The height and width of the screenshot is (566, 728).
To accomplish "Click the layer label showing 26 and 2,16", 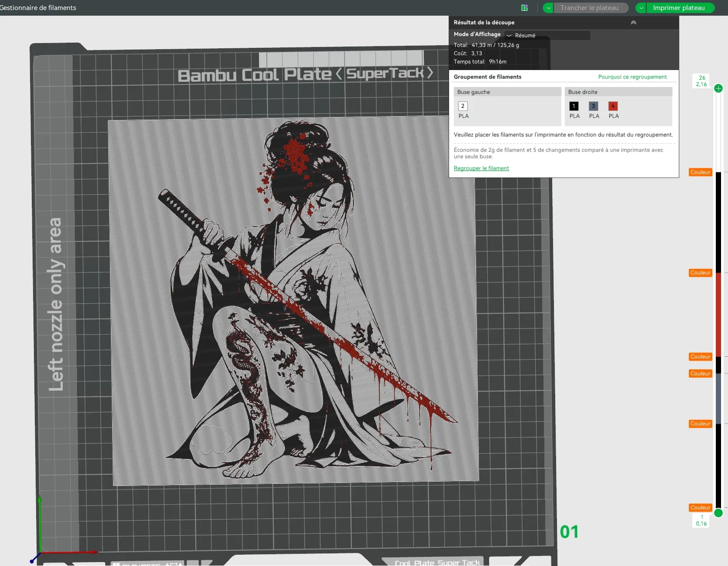I will tap(701, 81).
